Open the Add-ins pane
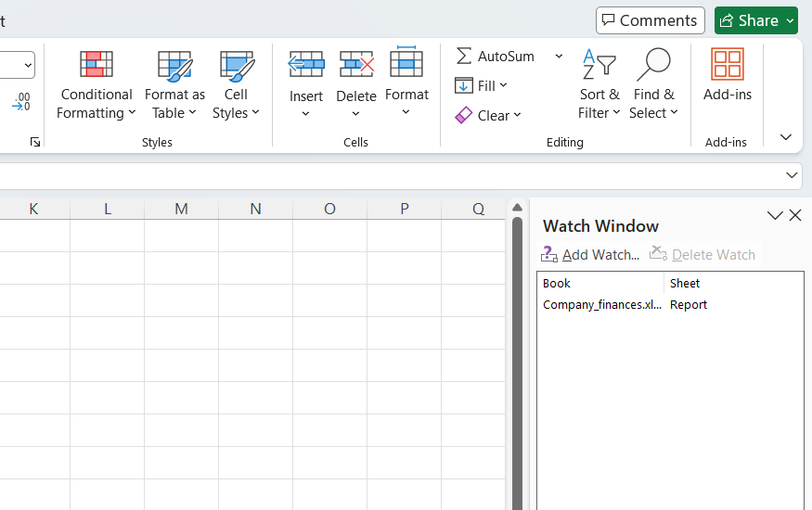 pos(727,75)
